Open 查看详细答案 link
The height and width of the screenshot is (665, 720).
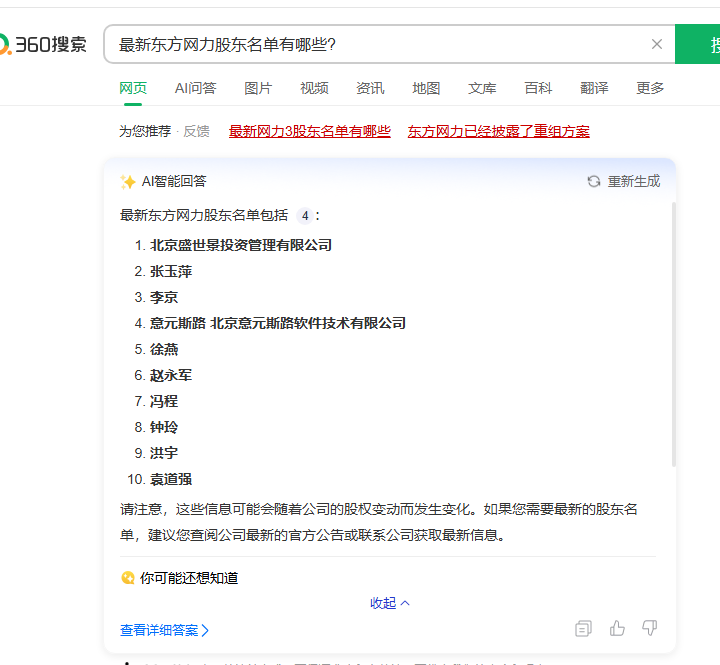click(164, 630)
